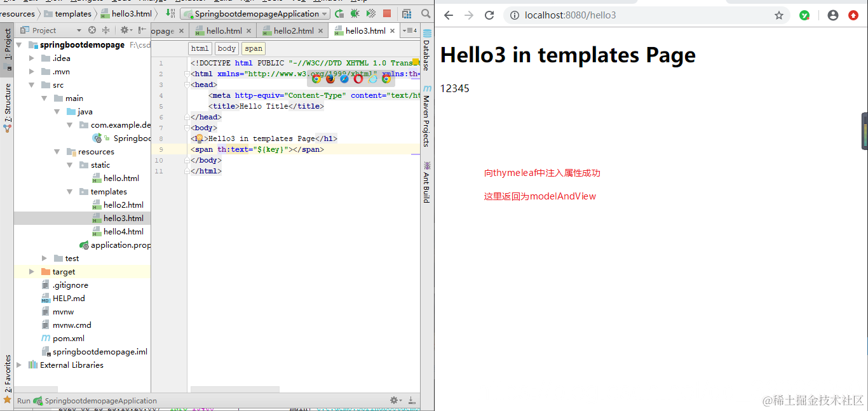Collapse all nodes in the Project panel

[x=105, y=30]
